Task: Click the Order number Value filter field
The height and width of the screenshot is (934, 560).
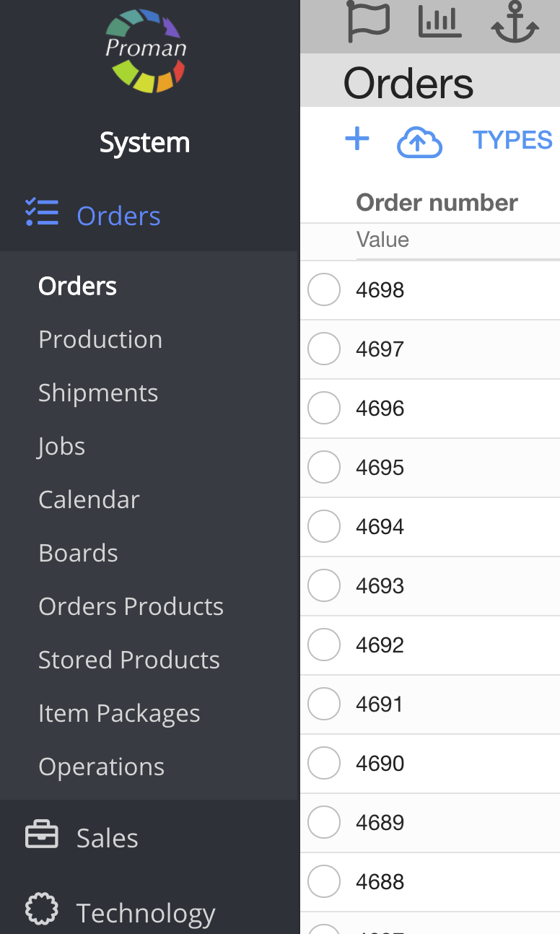Action: click(456, 240)
